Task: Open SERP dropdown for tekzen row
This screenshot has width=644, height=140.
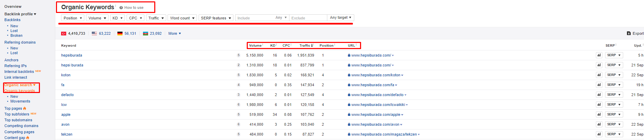Action: 614,134
